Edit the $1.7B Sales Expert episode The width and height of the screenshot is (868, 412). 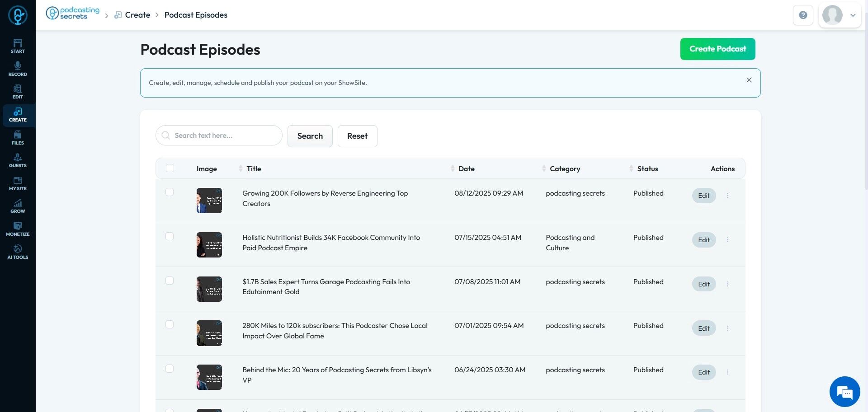[x=704, y=284]
